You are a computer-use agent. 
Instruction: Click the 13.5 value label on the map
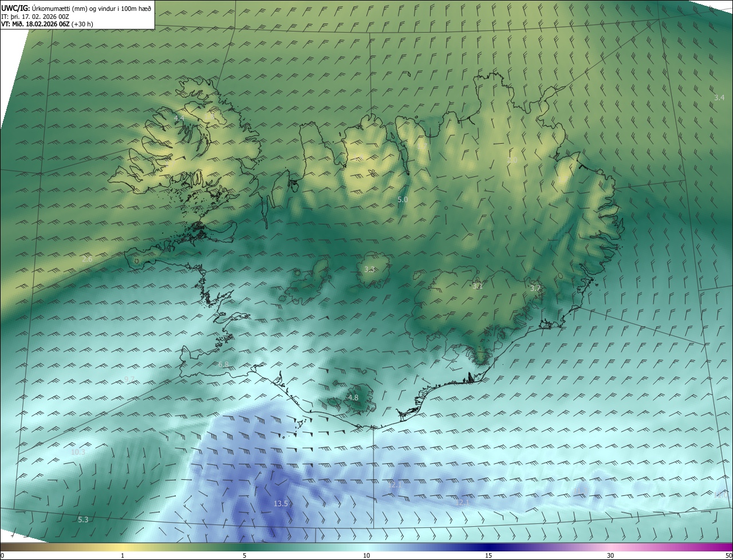click(281, 504)
